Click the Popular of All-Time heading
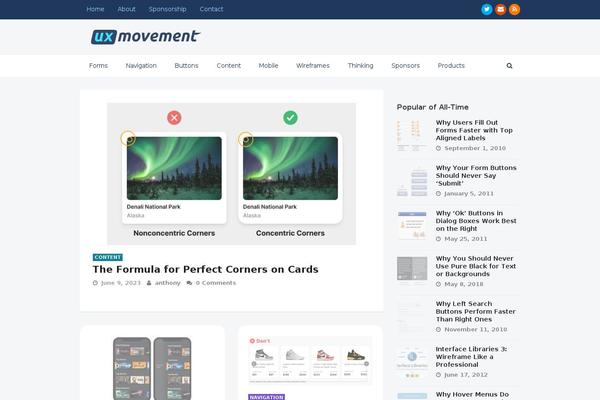Screen dimensions: 600x400 click(x=432, y=107)
